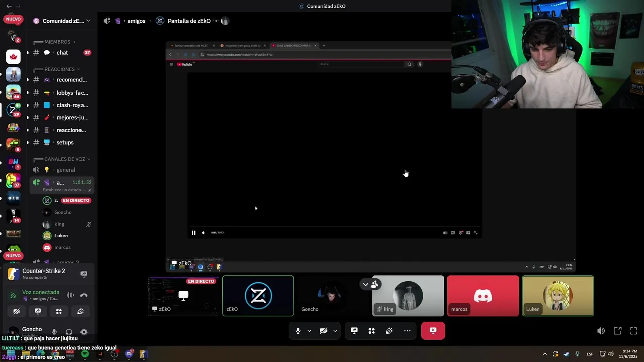Open the server with the 37 badge
This screenshot has width=644, height=362.
click(x=13, y=180)
